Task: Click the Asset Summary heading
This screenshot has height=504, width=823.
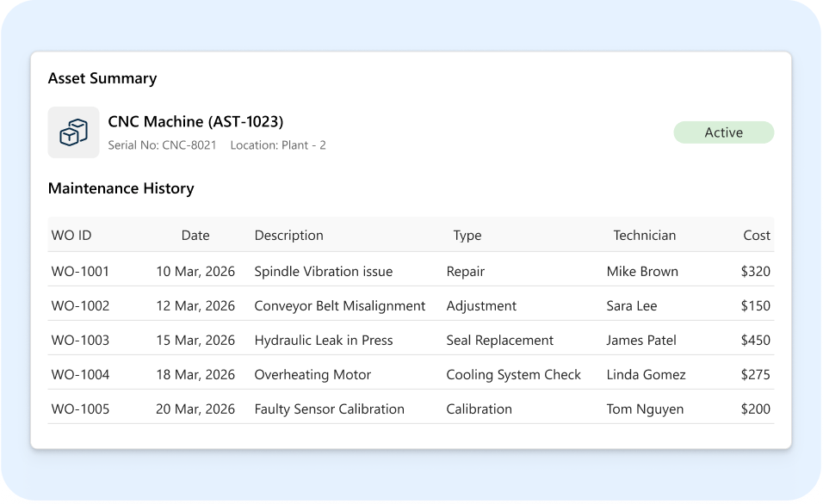Action: pyautogui.click(x=102, y=78)
